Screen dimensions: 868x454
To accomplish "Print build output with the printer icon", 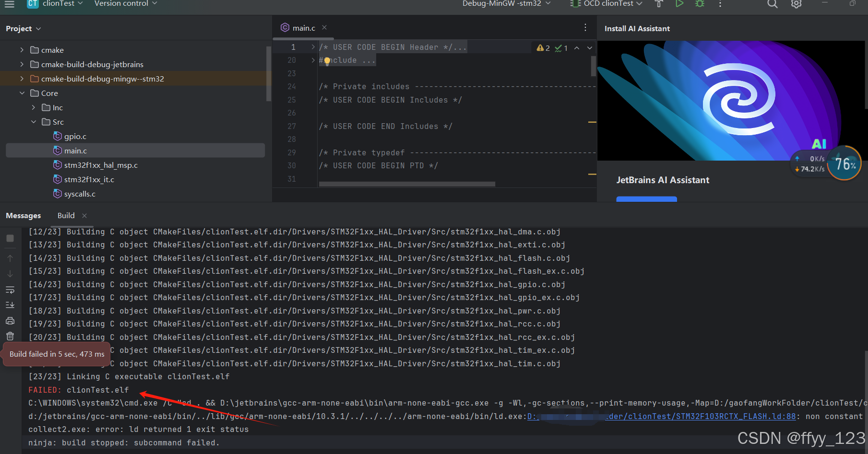I will (10, 320).
